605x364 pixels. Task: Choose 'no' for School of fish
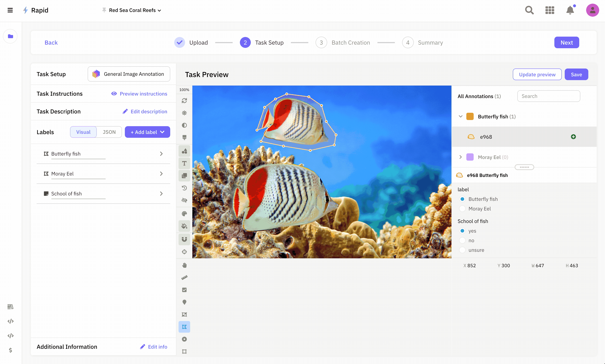coord(462,240)
